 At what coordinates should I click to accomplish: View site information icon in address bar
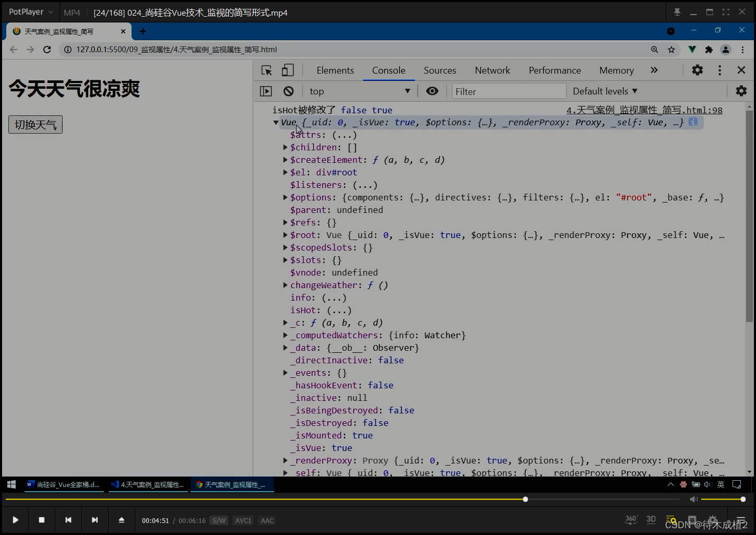point(67,50)
